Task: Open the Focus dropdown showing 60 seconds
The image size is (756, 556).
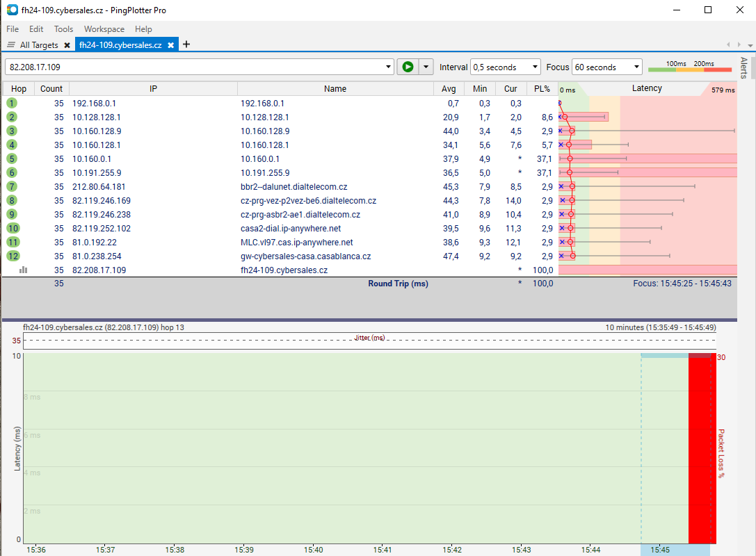Action: pyautogui.click(x=606, y=67)
